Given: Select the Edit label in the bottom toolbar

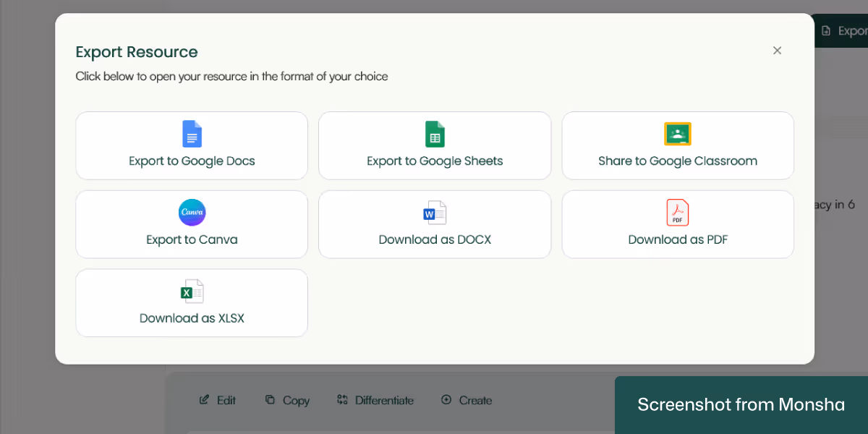Looking at the screenshot, I should (x=226, y=400).
